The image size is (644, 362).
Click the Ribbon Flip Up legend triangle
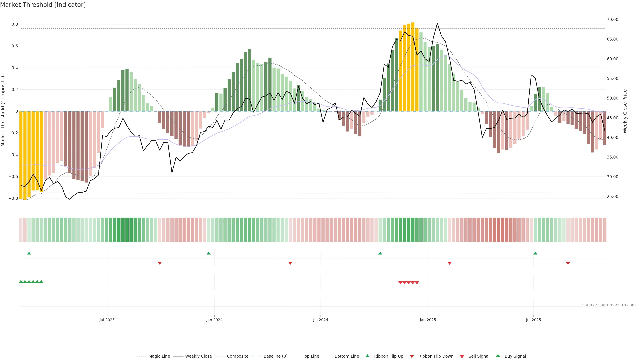pos(367,356)
